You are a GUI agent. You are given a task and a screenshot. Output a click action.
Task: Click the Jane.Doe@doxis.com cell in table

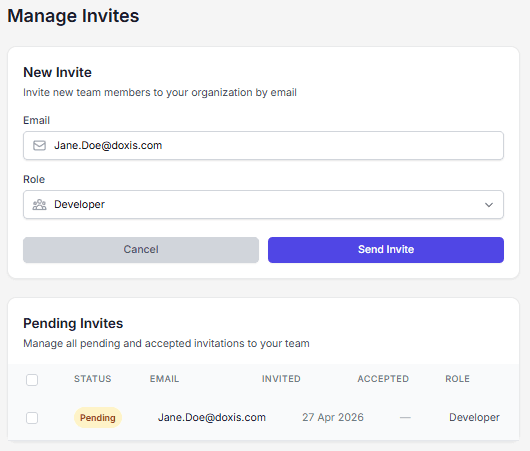coord(212,417)
